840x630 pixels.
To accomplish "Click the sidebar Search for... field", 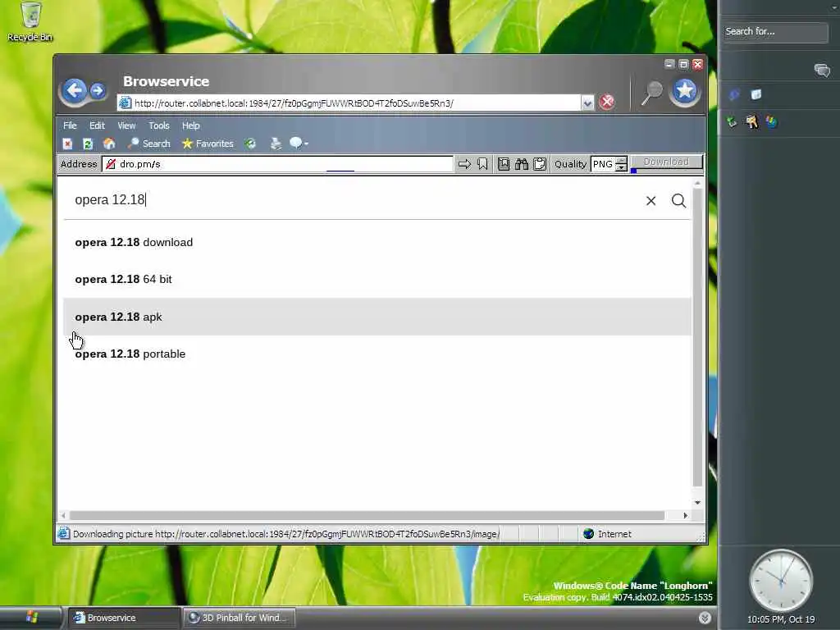I will (775, 32).
